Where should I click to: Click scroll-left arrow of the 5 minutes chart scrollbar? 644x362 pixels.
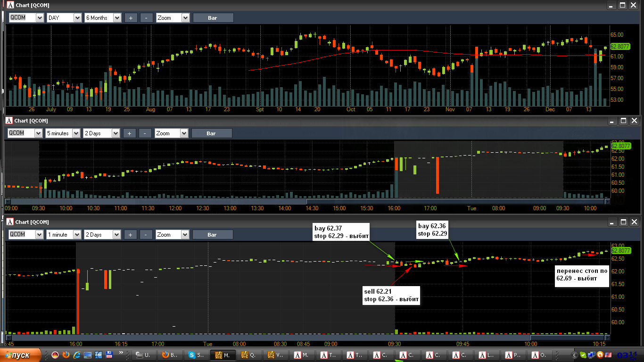point(8,201)
